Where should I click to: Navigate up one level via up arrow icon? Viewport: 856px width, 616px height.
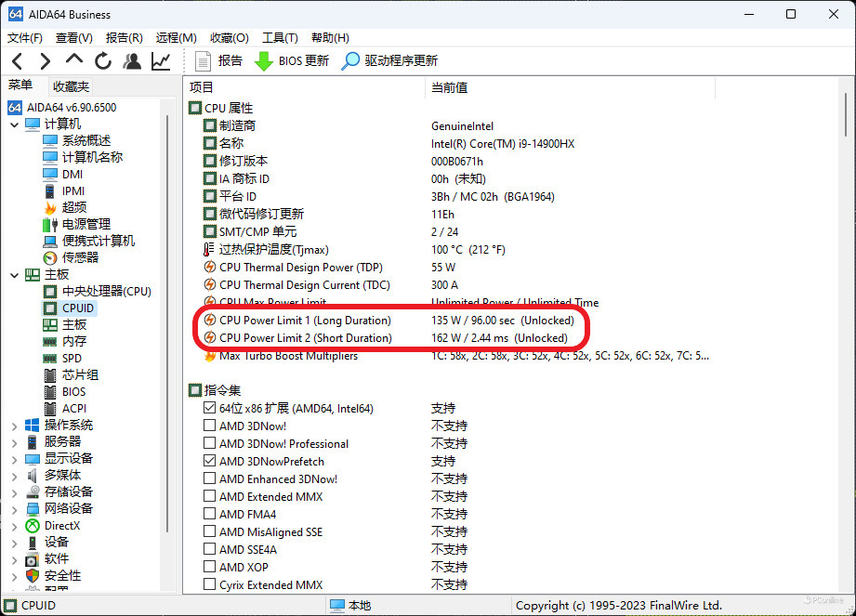pos(74,59)
